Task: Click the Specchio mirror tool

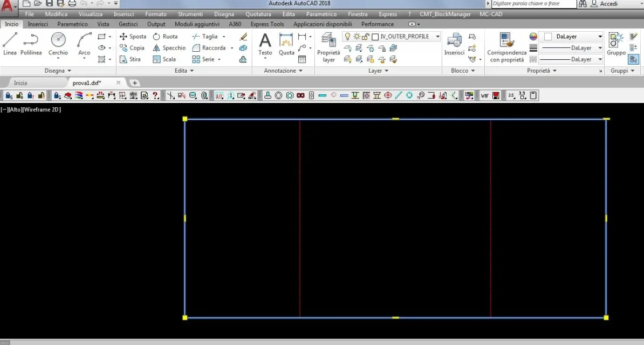Action: click(169, 47)
